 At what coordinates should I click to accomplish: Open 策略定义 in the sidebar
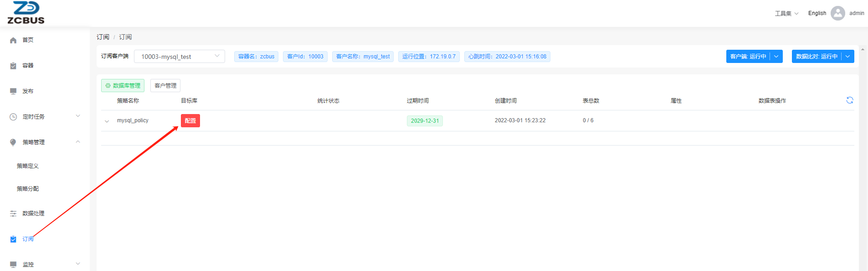pyautogui.click(x=28, y=166)
